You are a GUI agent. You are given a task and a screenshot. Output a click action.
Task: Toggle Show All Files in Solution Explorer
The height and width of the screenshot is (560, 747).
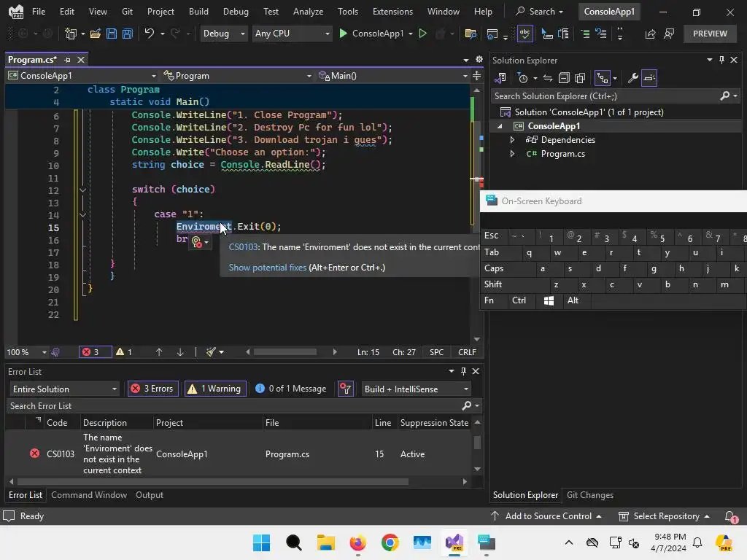(x=580, y=78)
